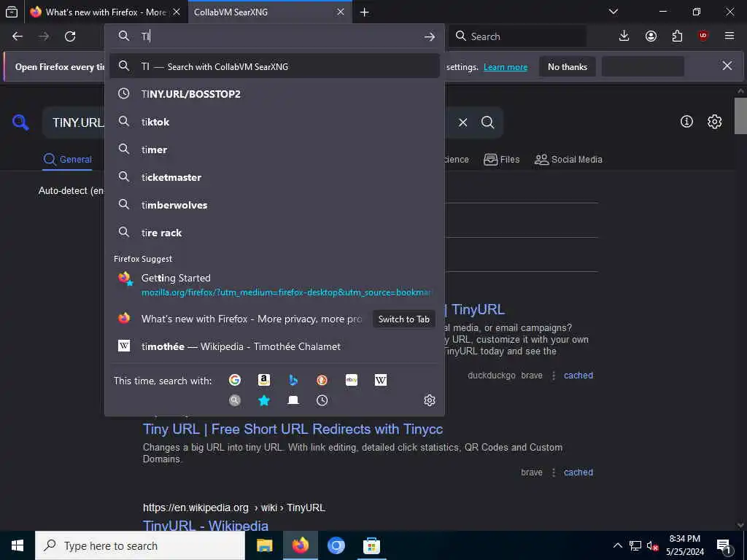Search this time with Amazon icon

coord(264,380)
